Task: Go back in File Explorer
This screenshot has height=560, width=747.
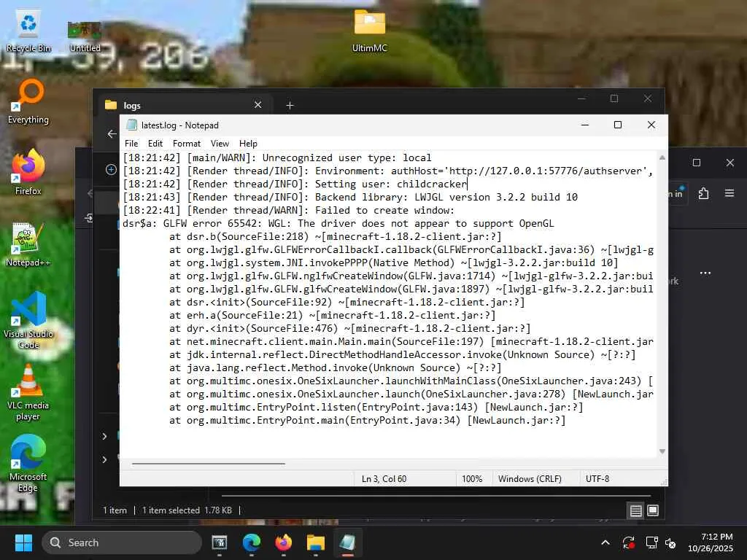Action: click(x=112, y=134)
